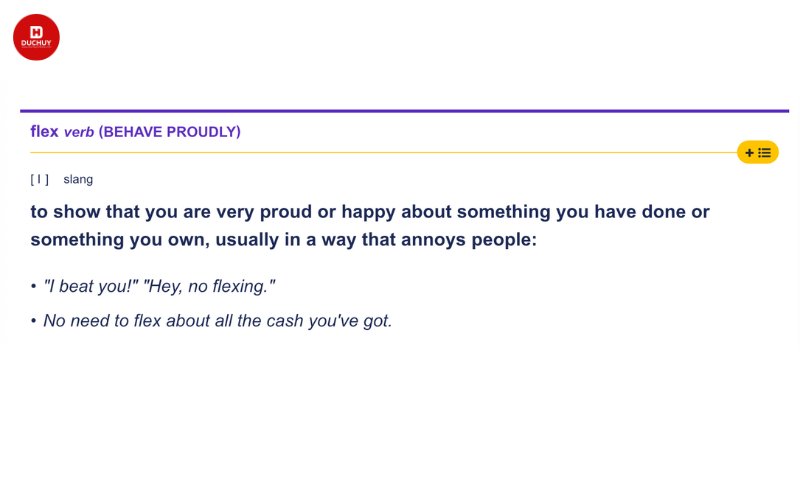Click the plus sign in the yellow button
800x500 pixels.
click(x=749, y=153)
